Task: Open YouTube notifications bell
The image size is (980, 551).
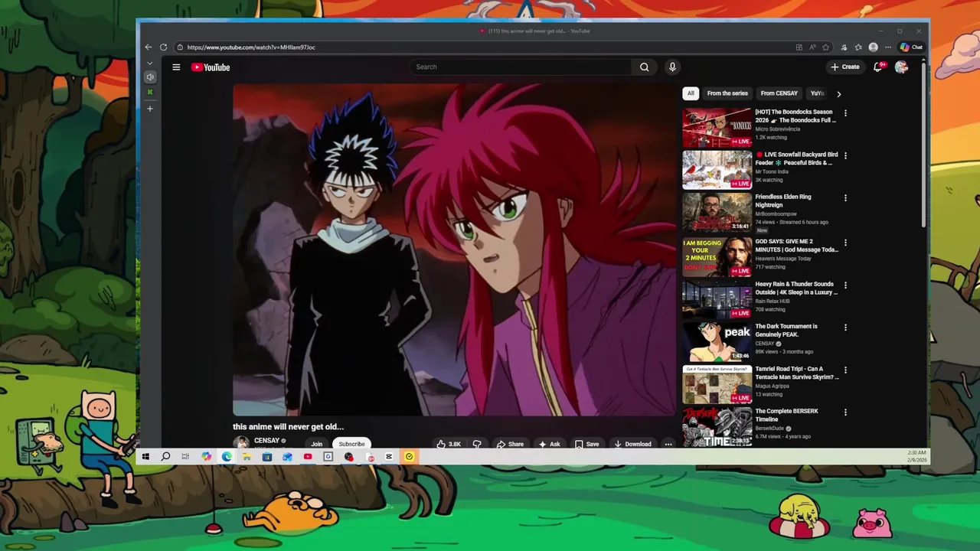Action: tap(879, 67)
